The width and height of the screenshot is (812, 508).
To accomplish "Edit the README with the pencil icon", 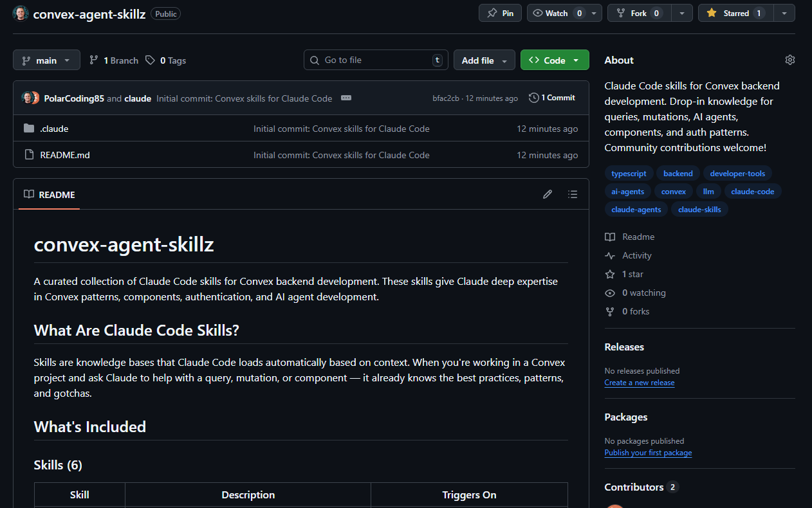I will point(548,194).
